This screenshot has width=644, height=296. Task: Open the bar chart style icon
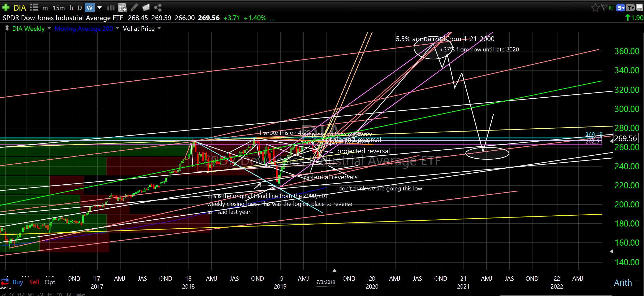pyautogui.click(x=110, y=8)
